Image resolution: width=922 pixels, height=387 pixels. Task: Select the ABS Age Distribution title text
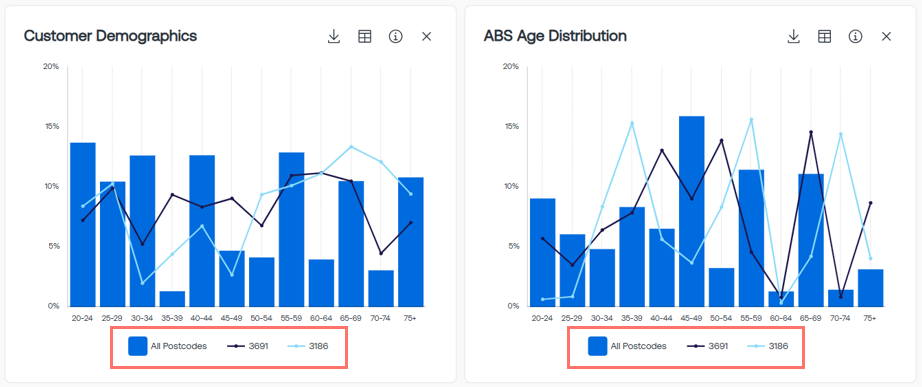pos(555,36)
